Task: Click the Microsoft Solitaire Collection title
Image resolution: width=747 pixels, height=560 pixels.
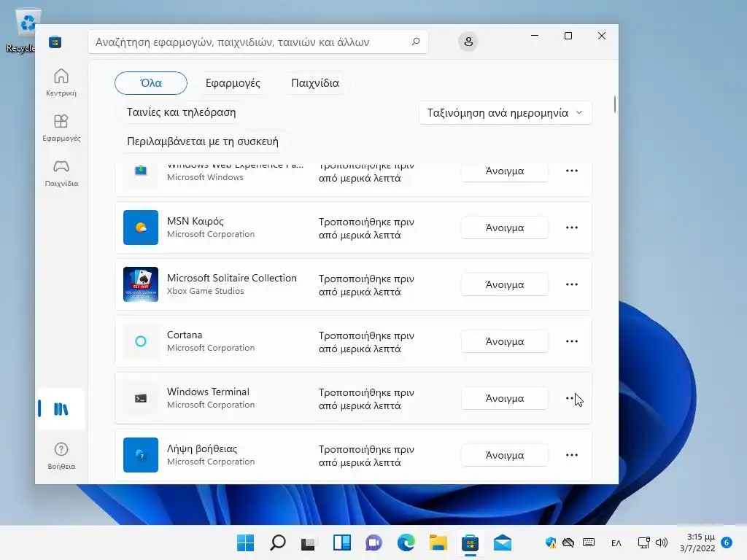Action: [231, 278]
